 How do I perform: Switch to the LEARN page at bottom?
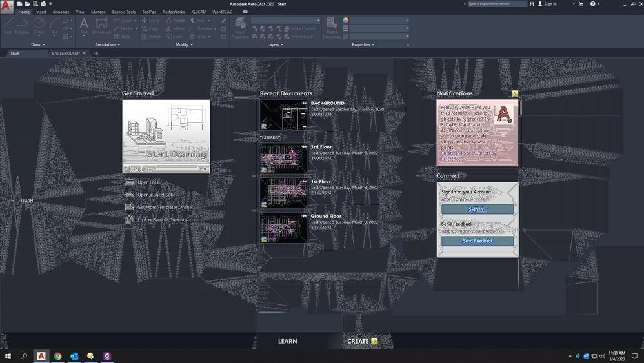point(288,341)
